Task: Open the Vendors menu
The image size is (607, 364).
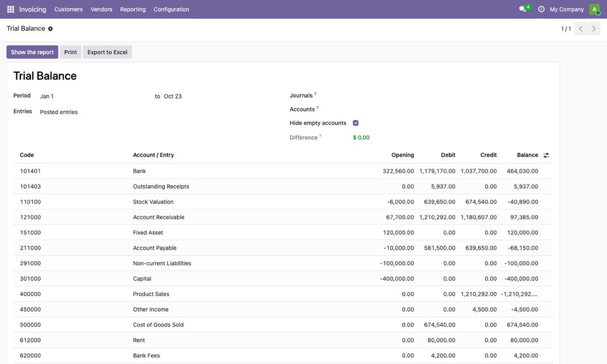Action: (x=101, y=9)
